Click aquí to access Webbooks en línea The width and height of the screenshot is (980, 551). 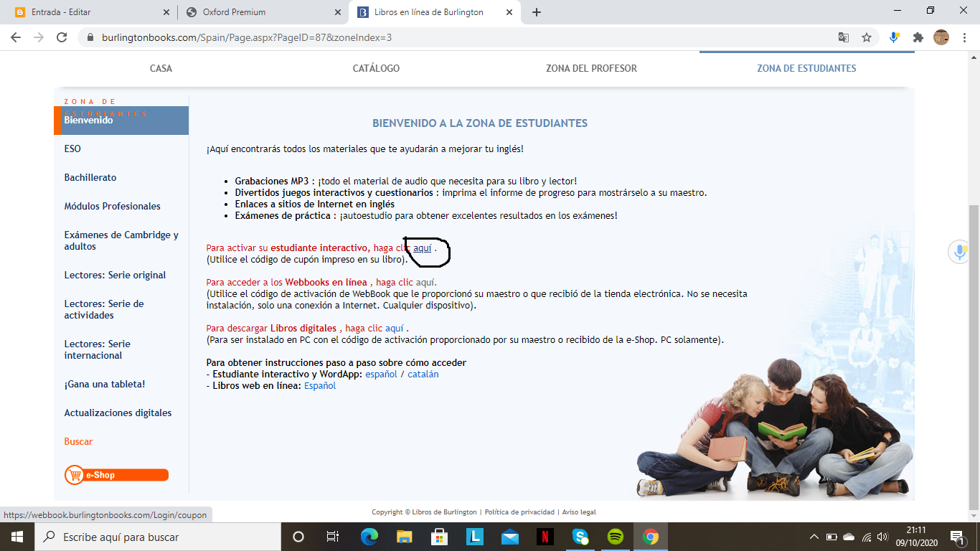(x=425, y=282)
